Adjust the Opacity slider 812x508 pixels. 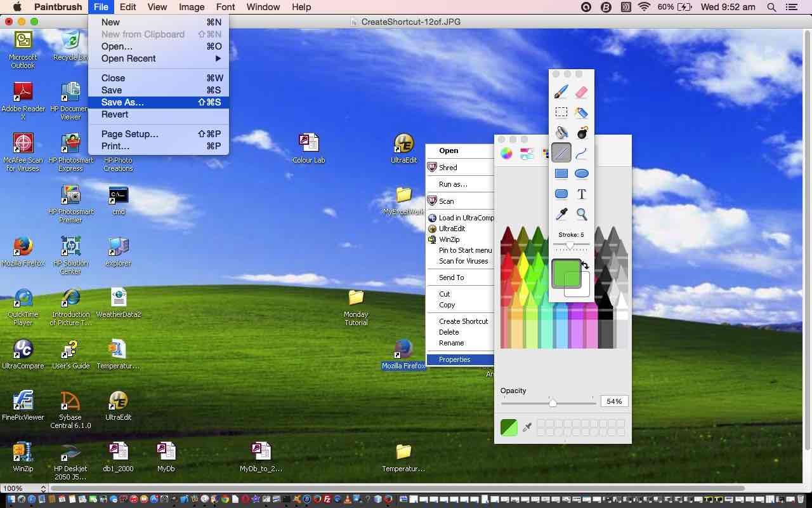click(x=549, y=403)
